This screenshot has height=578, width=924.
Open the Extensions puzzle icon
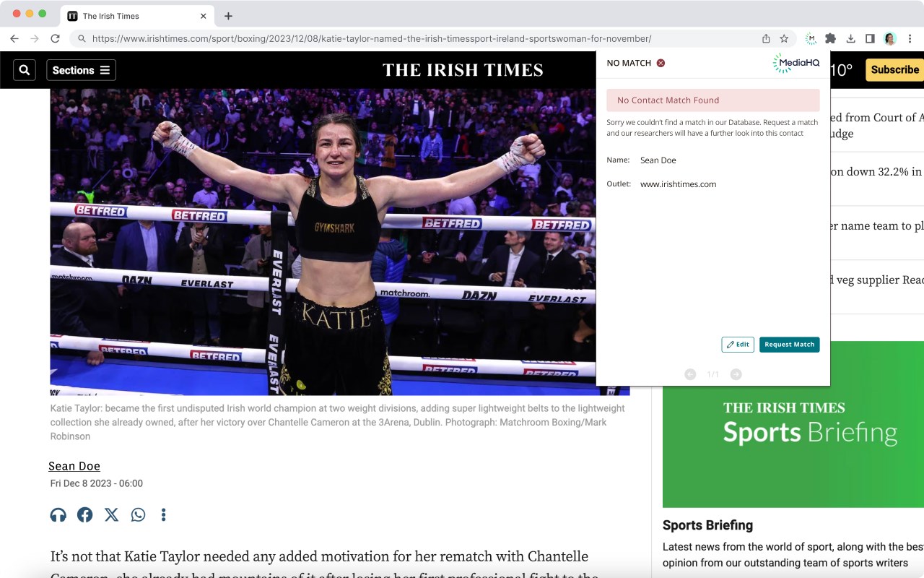pos(830,38)
